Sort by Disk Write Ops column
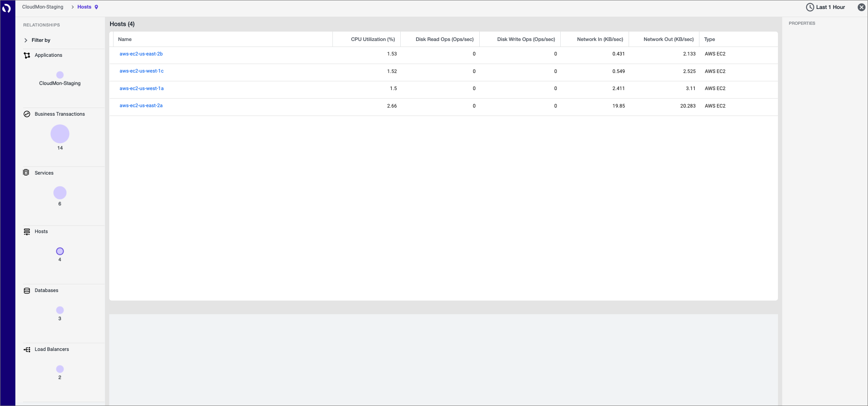The image size is (868, 406). [526, 39]
